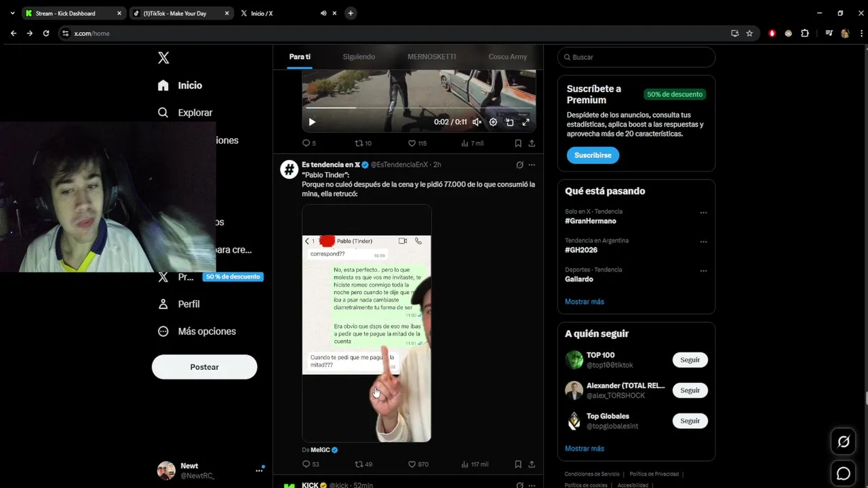This screenshot has height=488, width=868.
Task: Follow the TOP 100 account
Action: pyautogui.click(x=690, y=360)
